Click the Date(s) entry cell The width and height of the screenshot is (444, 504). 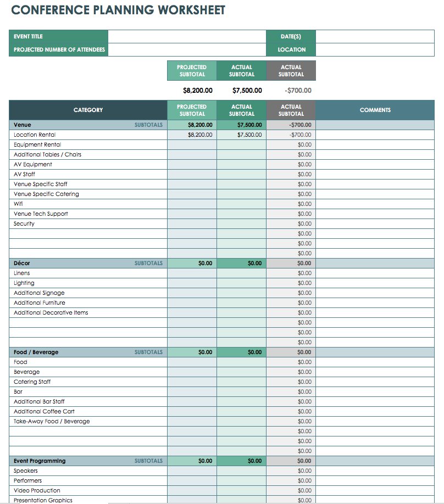coord(375,36)
